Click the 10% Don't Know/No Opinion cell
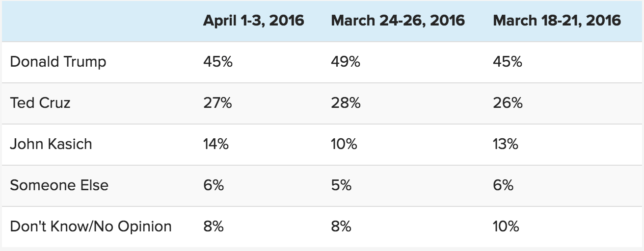 pos(506,226)
